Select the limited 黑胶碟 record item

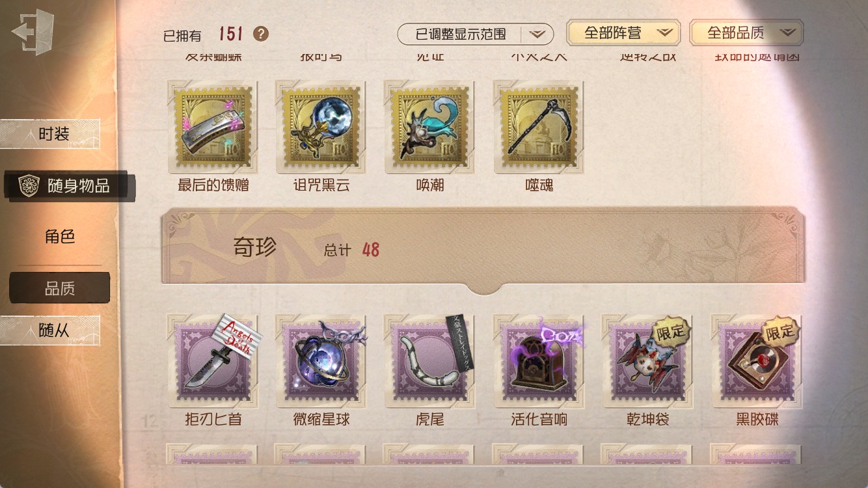tap(756, 361)
